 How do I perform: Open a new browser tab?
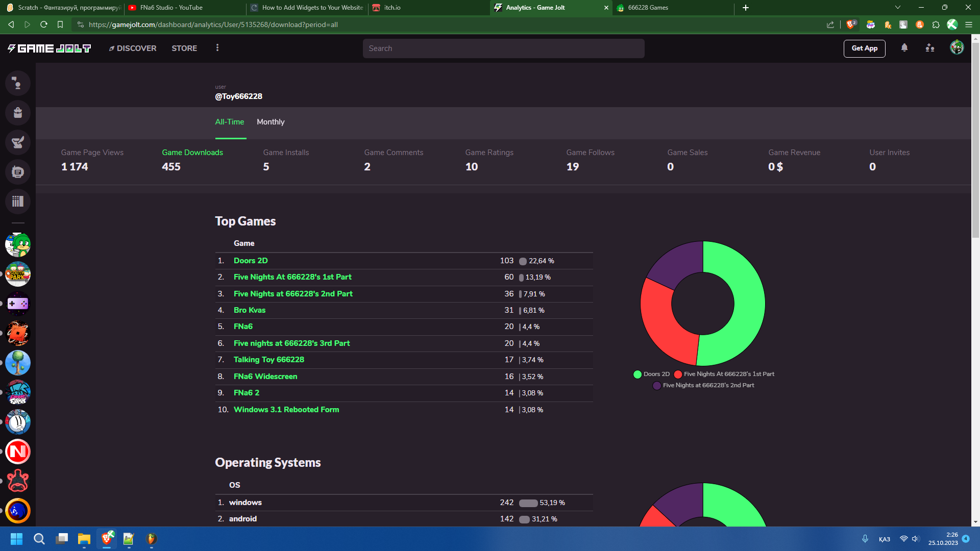point(746,8)
